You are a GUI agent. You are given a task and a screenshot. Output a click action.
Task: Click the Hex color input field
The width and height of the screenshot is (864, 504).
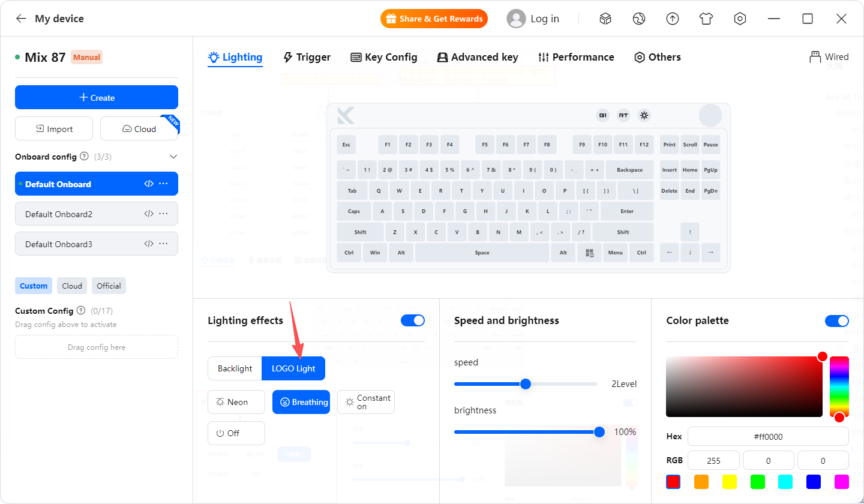768,437
